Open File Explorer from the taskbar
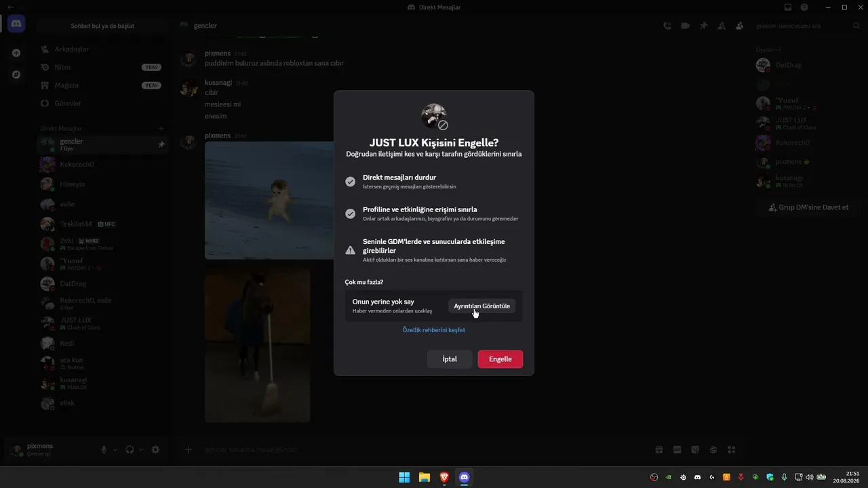Viewport: 868px width, 488px height. click(x=424, y=477)
